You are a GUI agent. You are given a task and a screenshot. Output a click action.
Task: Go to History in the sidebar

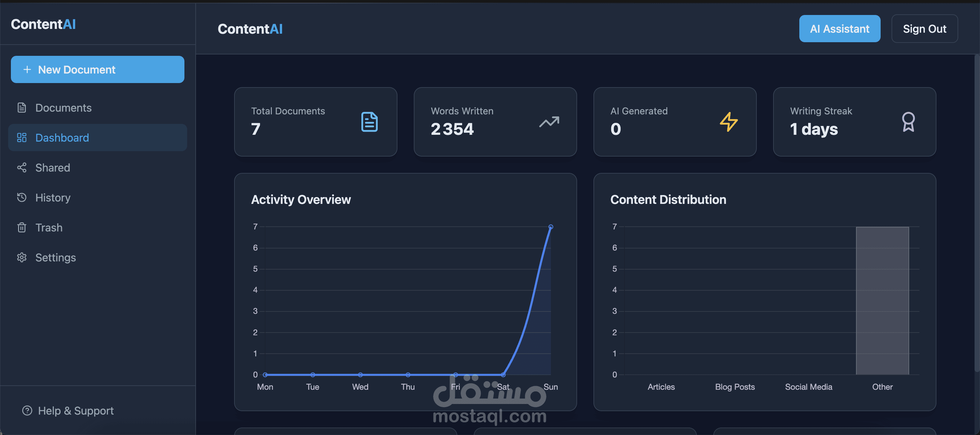tap(97, 197)
